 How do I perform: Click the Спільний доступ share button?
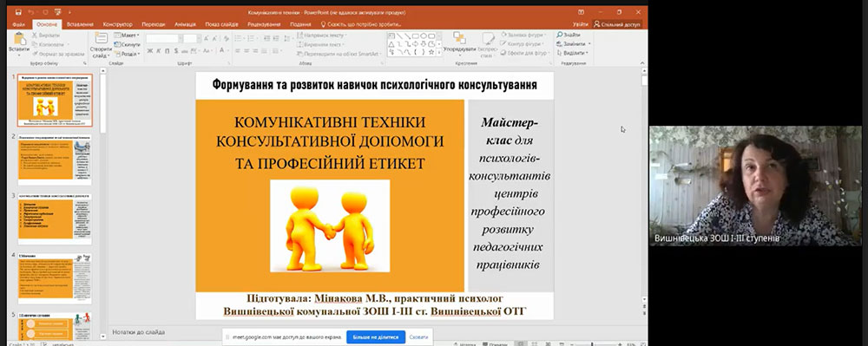point(616,24)
